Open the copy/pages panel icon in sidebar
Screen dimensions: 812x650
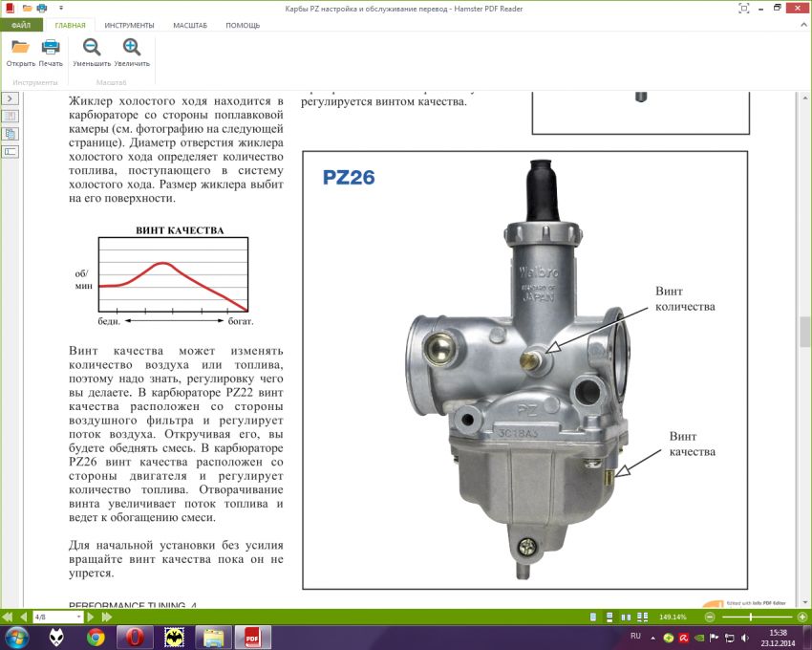pyautogui.click(x=10, y=134)
